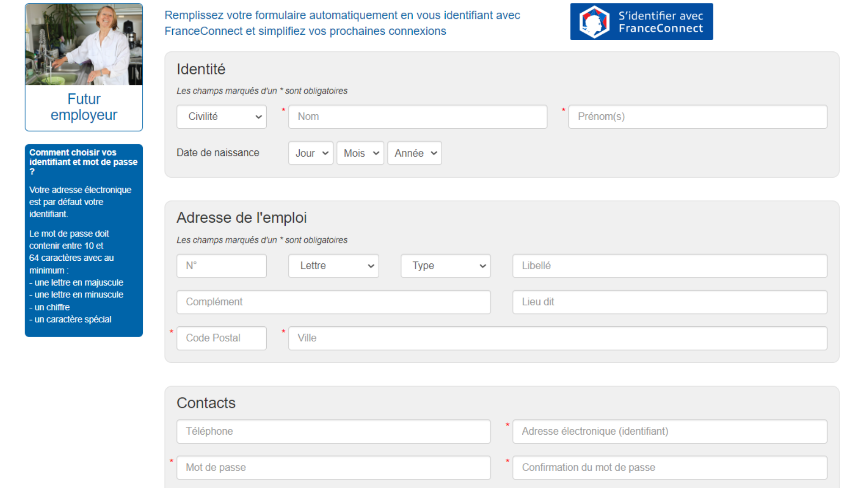Click the Ville input field
The height and width of the screenshot is (488, 868).
pos(557,338)
